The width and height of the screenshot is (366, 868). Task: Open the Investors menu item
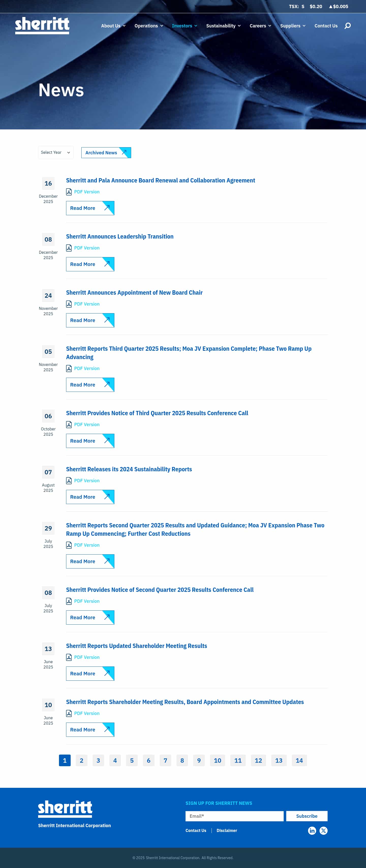(185, 26)
